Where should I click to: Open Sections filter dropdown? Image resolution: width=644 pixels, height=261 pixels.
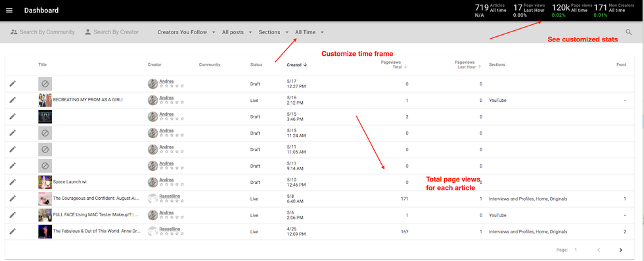[x=273, y=32]
